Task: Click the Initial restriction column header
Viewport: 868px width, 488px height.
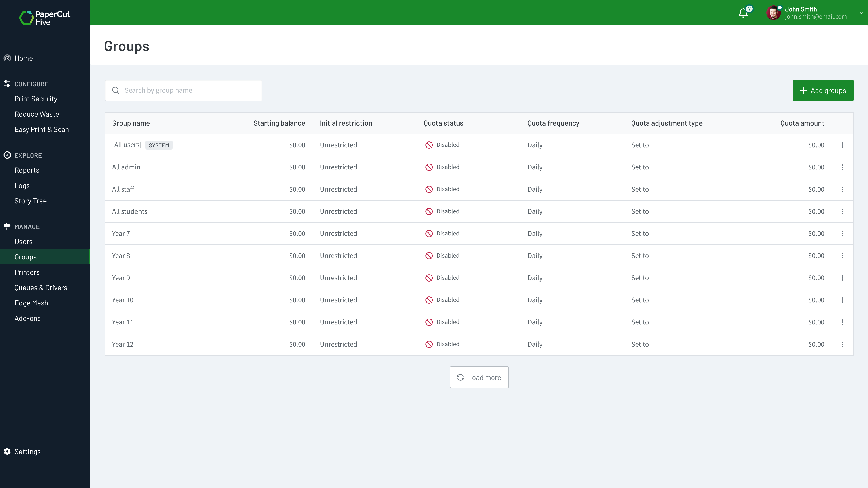Action: pos(346,123)
